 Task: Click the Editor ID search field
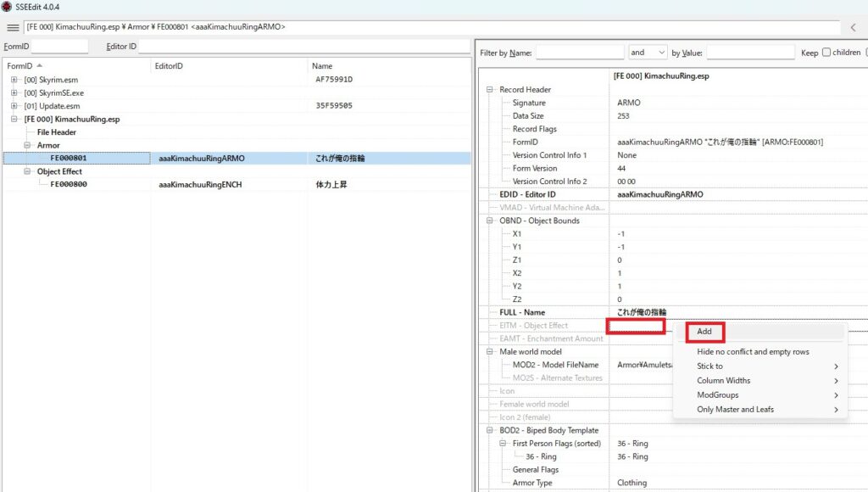(303, 46)
